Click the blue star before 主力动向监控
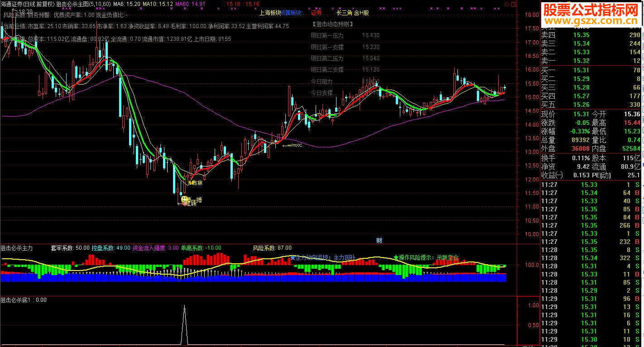 [293, 257]
